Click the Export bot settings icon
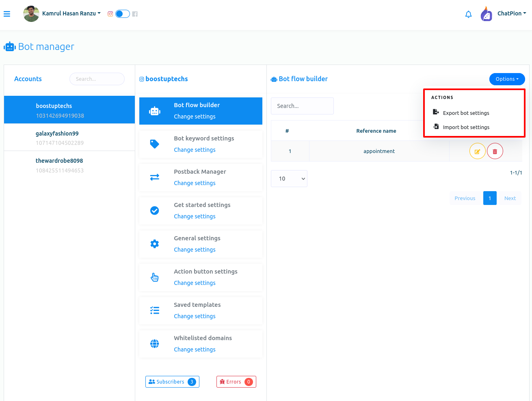 436,112
